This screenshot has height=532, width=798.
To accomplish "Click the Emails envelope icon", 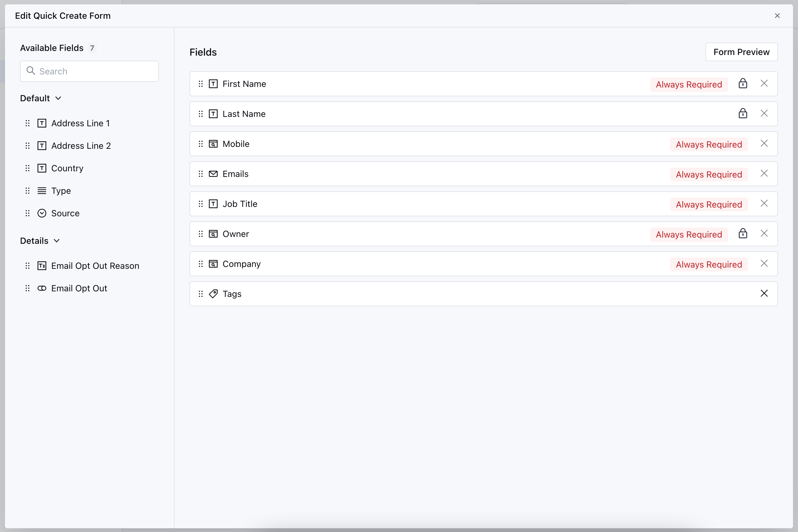I will [x=213, y=174].
